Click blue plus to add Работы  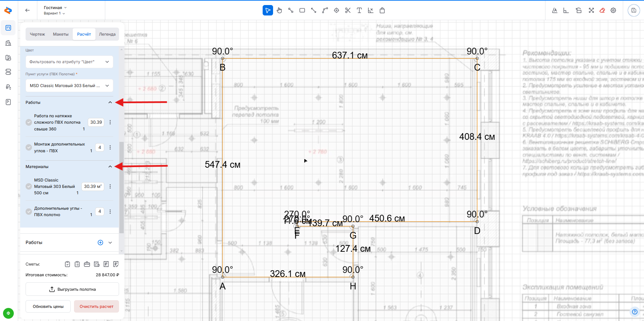coord(100,243)
